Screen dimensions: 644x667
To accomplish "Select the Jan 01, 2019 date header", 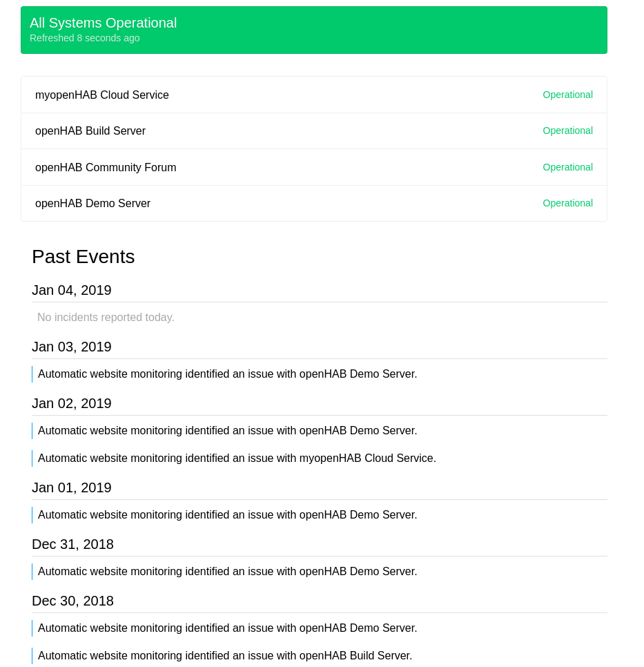I will click(x=72, y=487).
